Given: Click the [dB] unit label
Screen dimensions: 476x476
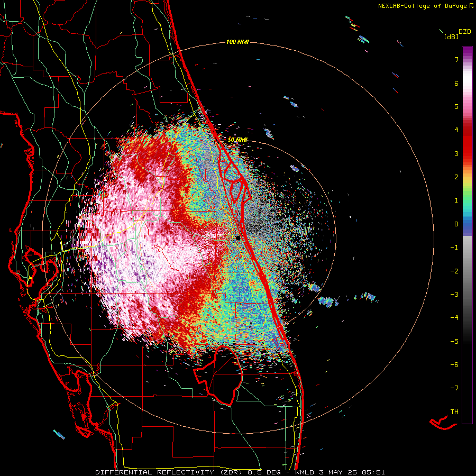Looking at the screenshot, I should point(451,36).
